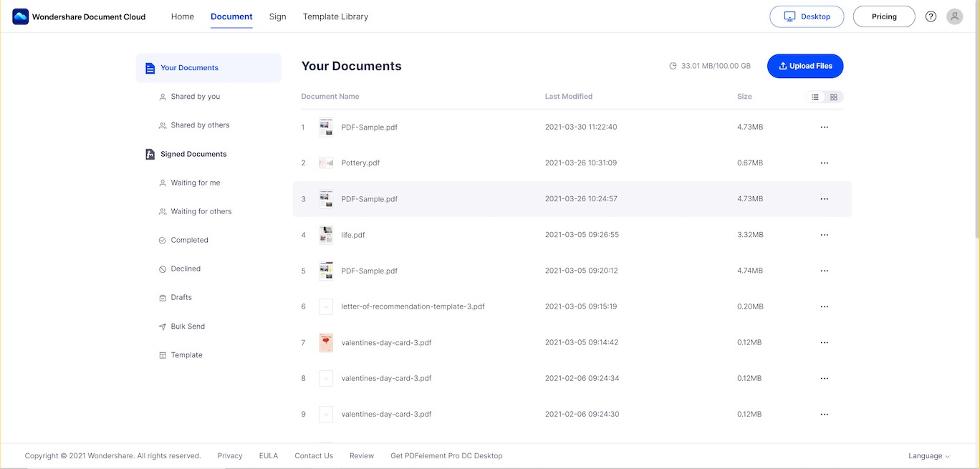
Task: Click the Drafts folder icon in sidebar
Action: (163, 298)
